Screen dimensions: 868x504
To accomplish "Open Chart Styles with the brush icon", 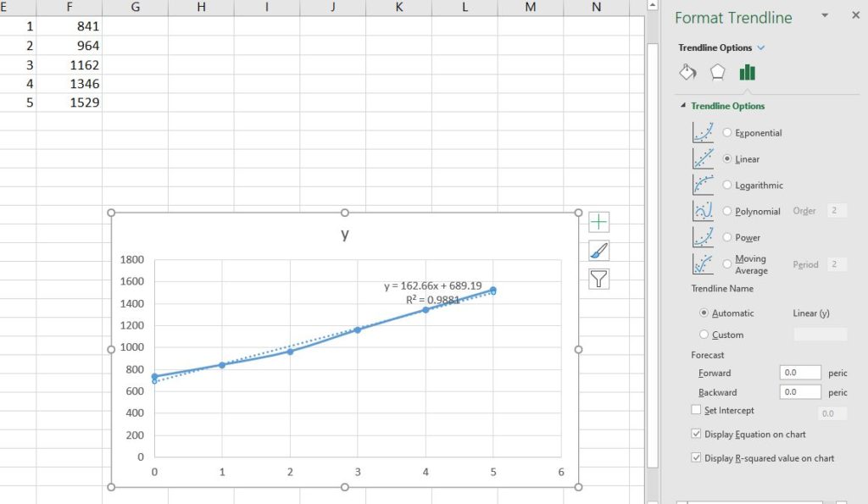I will tap(598, 250).
